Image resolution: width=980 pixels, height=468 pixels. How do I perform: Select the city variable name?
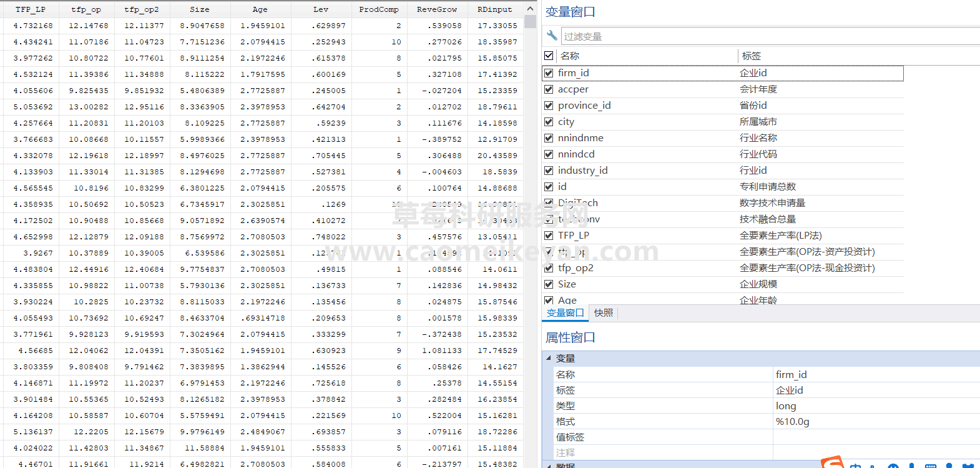point(566,122)
